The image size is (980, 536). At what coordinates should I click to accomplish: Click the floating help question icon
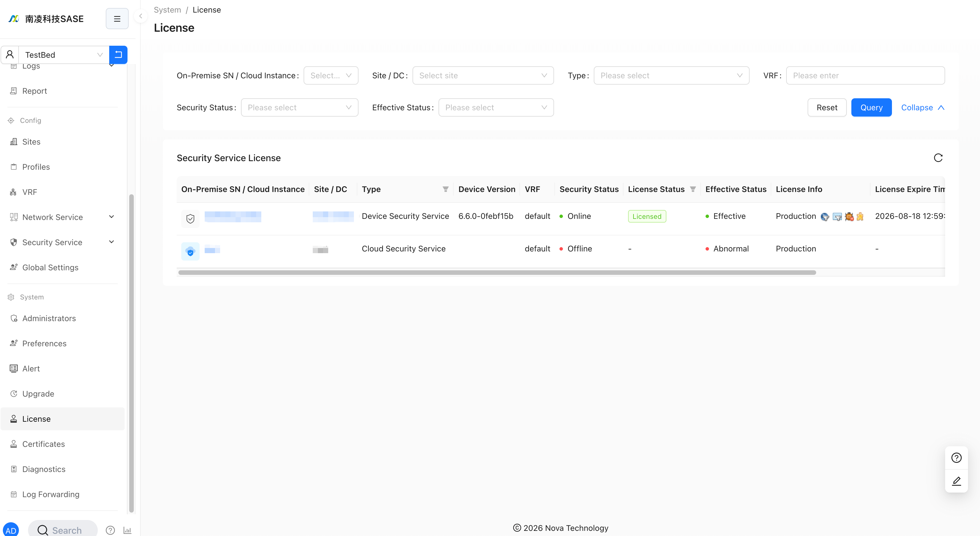coord(956,458)
